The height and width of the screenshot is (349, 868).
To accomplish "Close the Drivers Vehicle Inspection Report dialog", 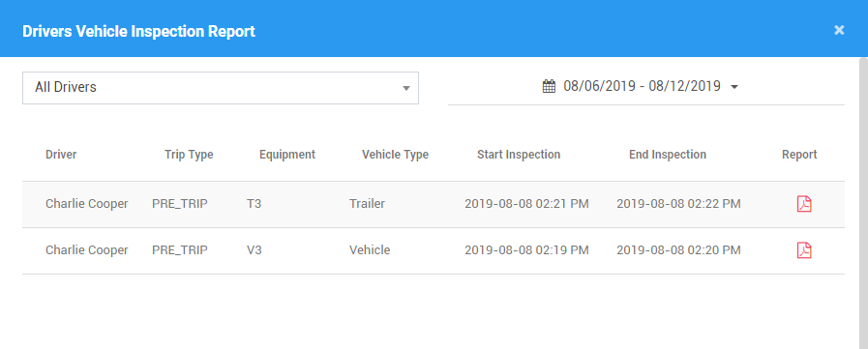I will [839, 30].
